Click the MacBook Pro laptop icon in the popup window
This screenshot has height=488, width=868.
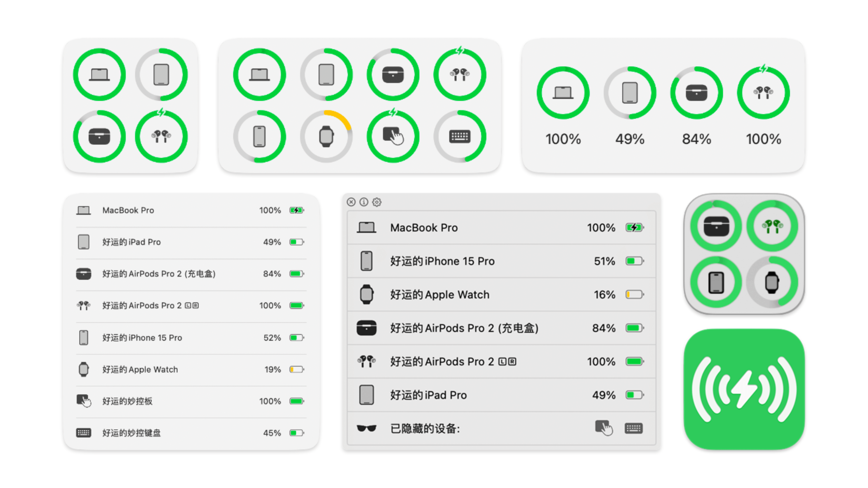[x=367, y=228]
